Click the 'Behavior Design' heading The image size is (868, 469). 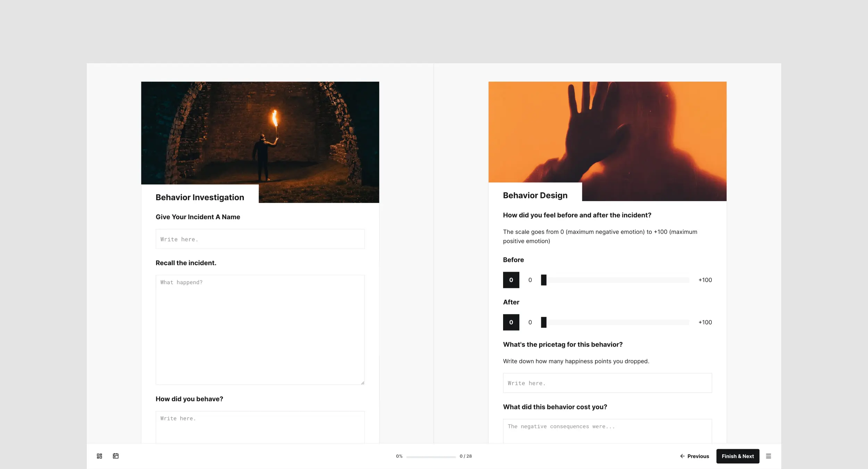535,196
